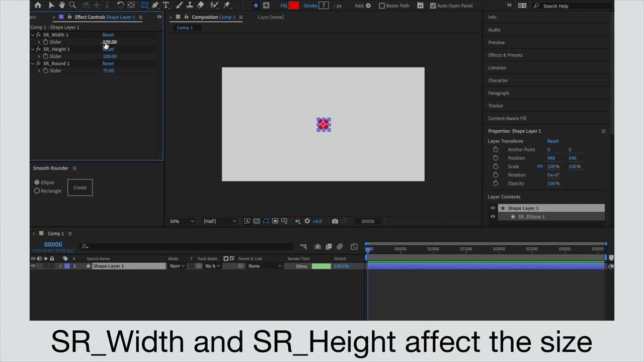
Task: Pick the Pen tool in toolbar
Action: coord(155,6)
